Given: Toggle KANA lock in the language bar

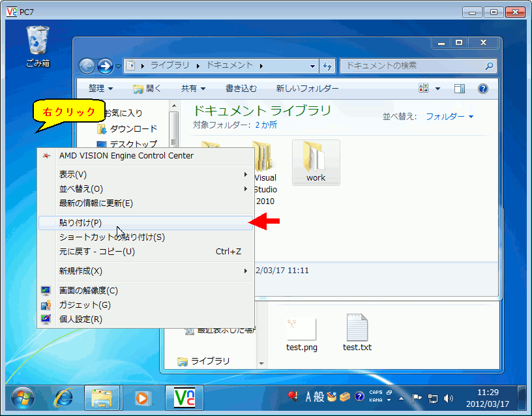Looking at the screenshot, I should [375, 399].
